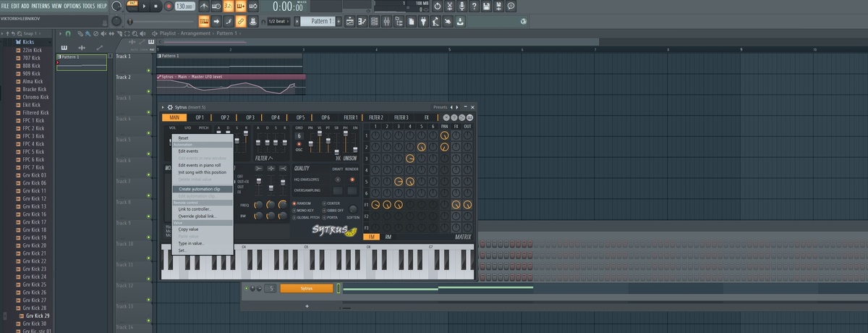Open the FILE menu
This screenshot has width=868, height=333.
pos(4,5)
